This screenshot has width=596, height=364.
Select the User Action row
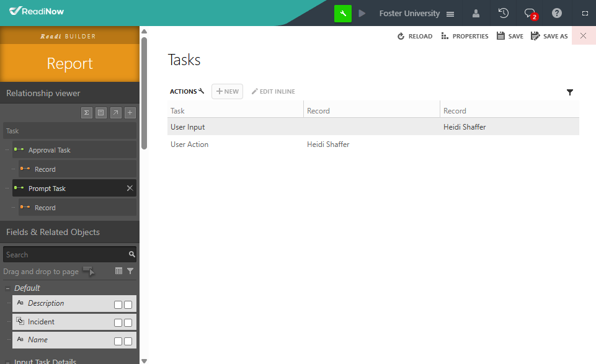pyautogui.click(x=373, y=144)
